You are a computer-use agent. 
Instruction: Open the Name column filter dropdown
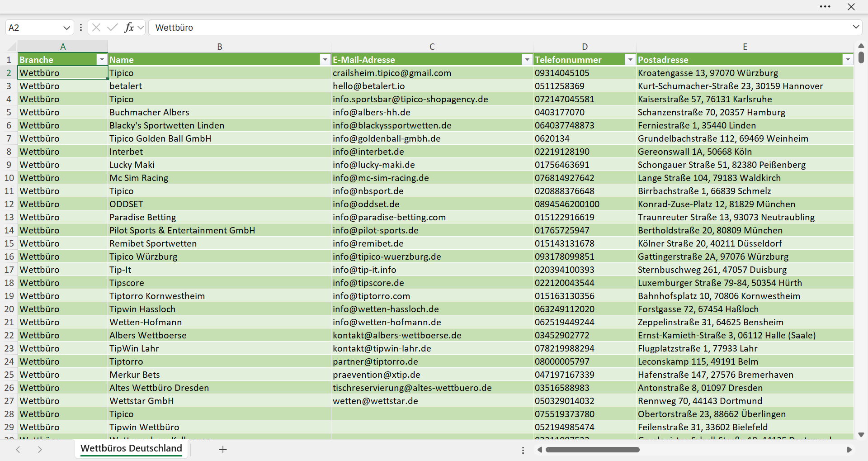pyautogui.click(x=325, y=60)
